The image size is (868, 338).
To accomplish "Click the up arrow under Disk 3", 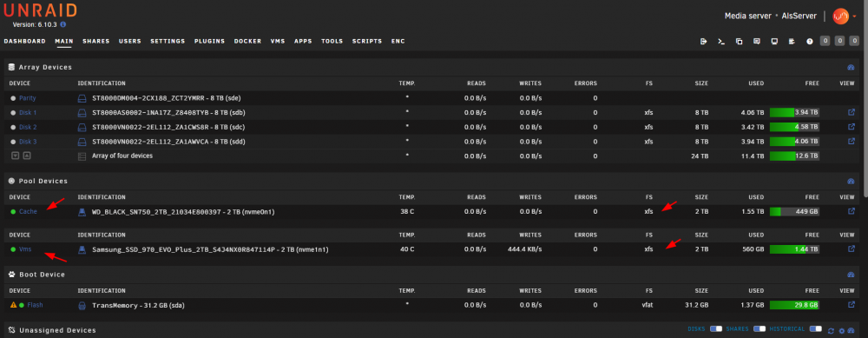I will tap(27, 156).
